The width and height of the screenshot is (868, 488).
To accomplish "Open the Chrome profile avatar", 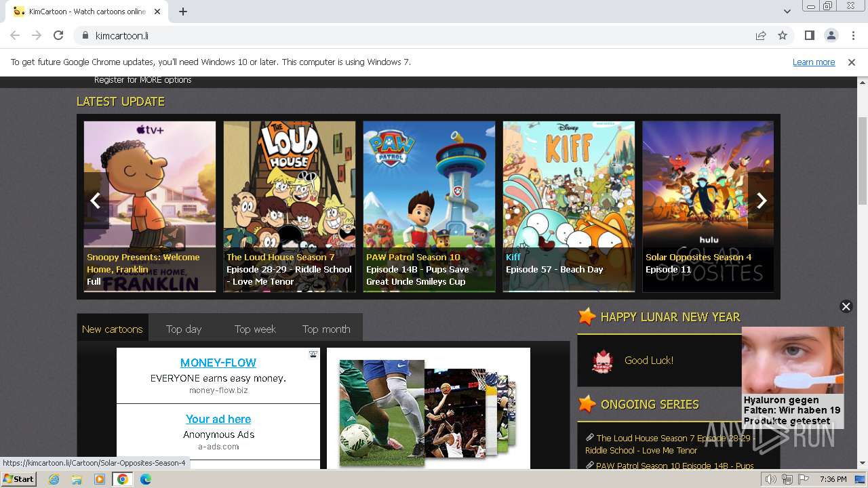I will point(831,35).
